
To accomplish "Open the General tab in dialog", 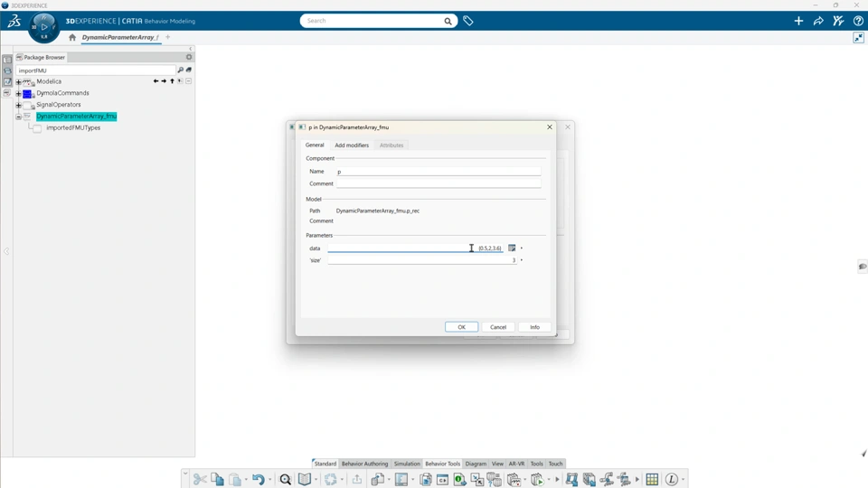I will 315,145.
